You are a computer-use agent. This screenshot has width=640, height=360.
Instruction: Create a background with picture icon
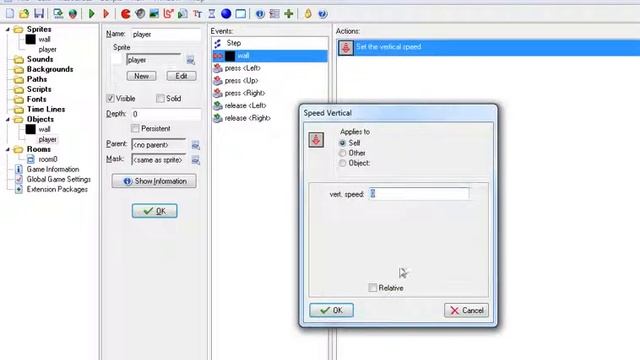[154, 14]
